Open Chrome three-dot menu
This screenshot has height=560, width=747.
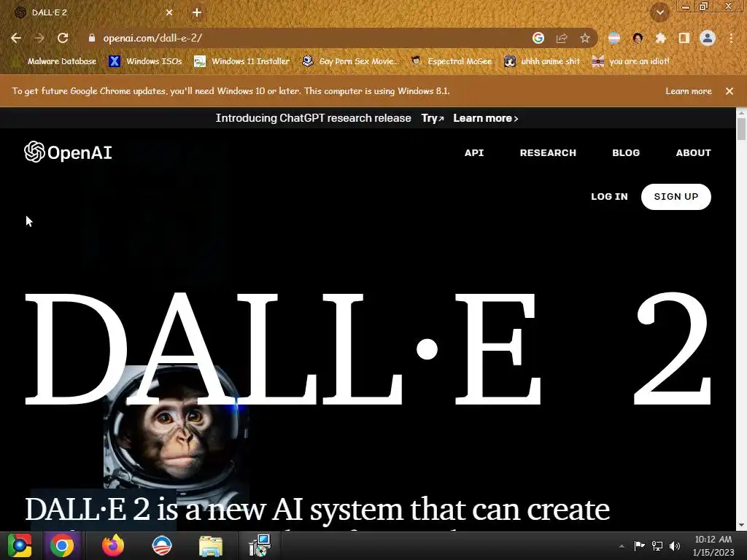(731, 38)
